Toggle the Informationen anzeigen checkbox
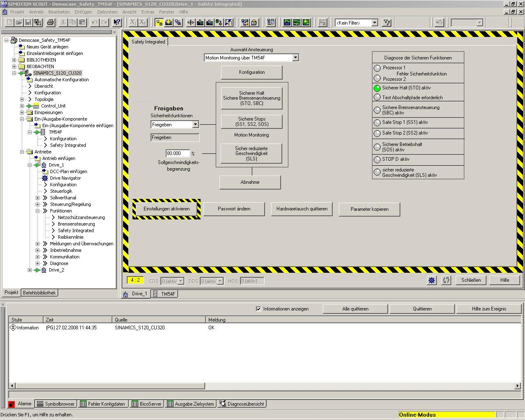Image resolution: width=525 pixels, height=420 pixels. [258, 309]
